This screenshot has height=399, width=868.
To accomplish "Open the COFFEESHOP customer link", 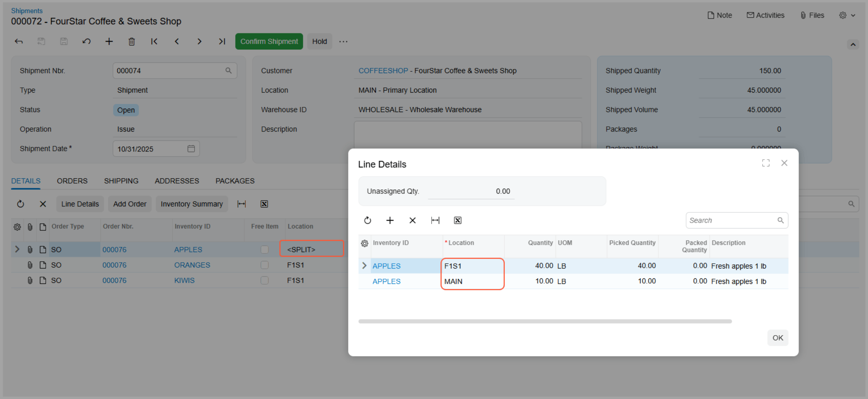I will tap(383, 71).
